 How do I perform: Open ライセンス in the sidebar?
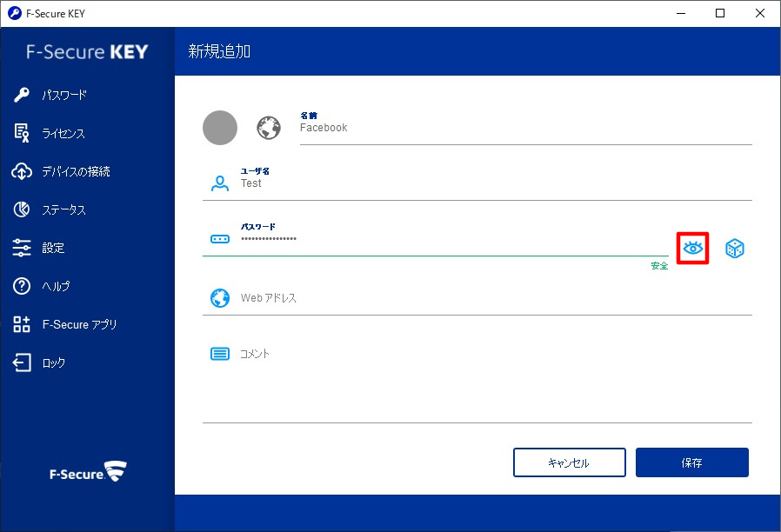click(63, 133)
